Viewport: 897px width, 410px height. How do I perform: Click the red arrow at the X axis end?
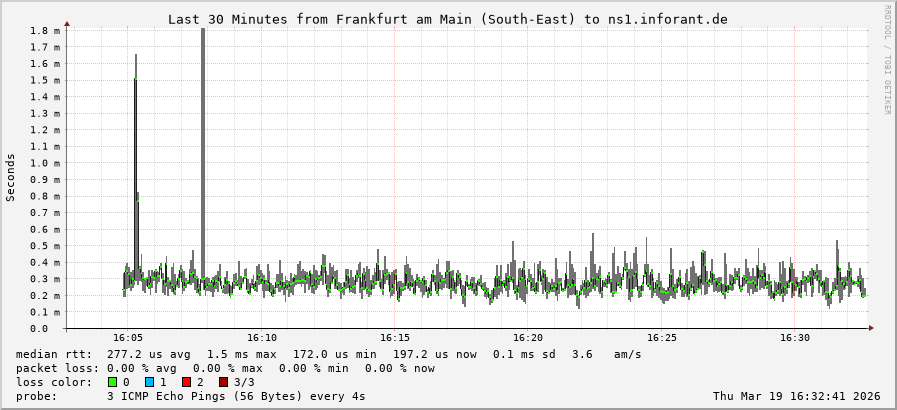(x=871, y=328)
